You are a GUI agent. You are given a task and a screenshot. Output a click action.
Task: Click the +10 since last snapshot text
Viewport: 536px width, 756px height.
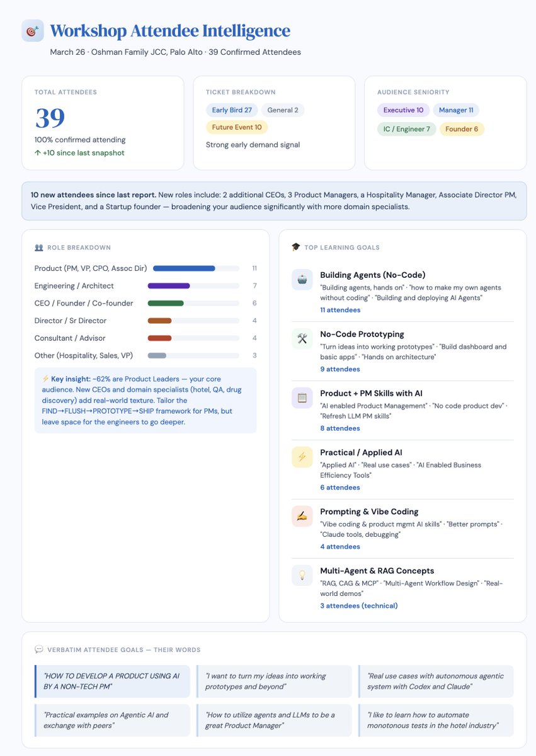tap(79, 152)
